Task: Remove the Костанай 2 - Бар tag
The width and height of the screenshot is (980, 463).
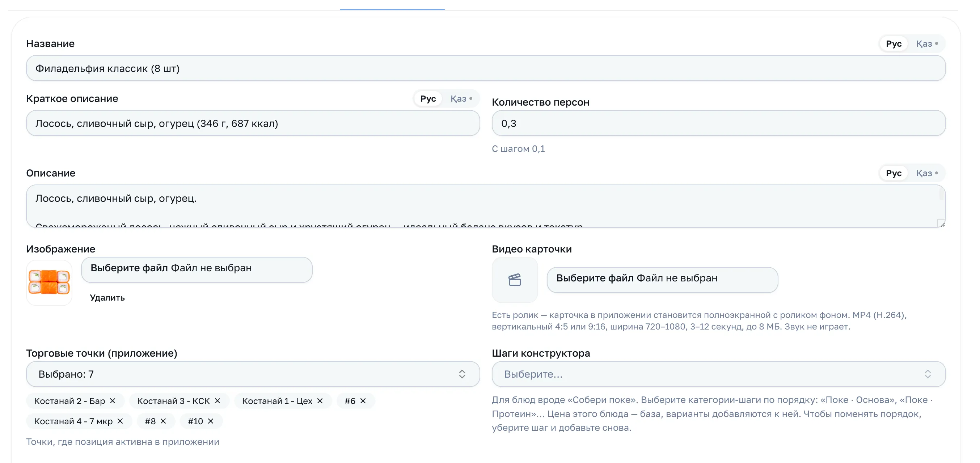Action: (113, 401)
